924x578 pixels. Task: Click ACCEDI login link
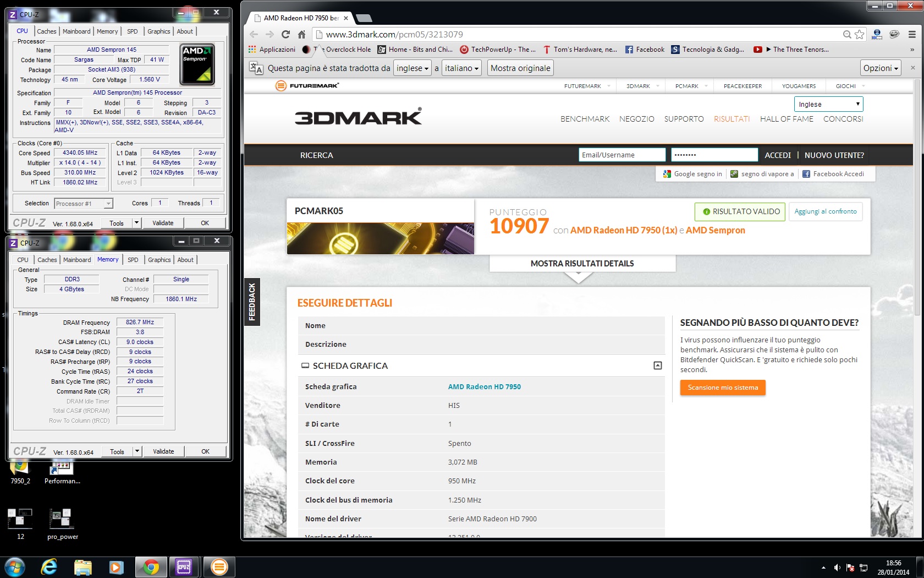[778, 155]
